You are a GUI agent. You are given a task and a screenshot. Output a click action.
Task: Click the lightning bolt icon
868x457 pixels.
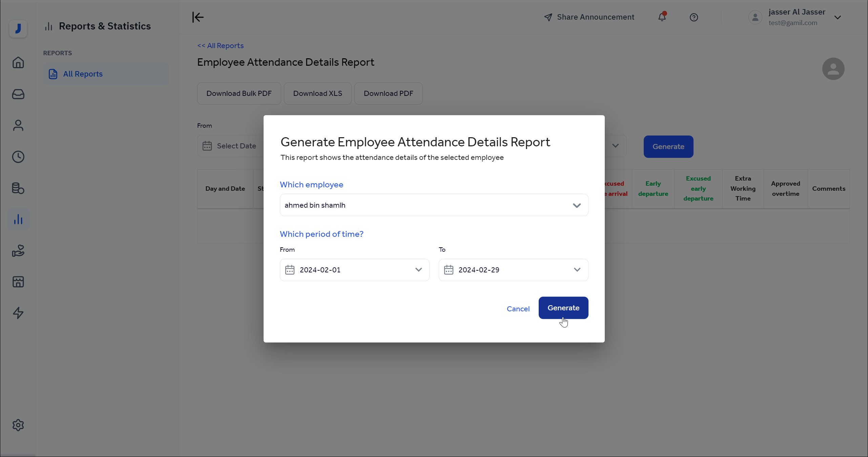coord(18,313)
